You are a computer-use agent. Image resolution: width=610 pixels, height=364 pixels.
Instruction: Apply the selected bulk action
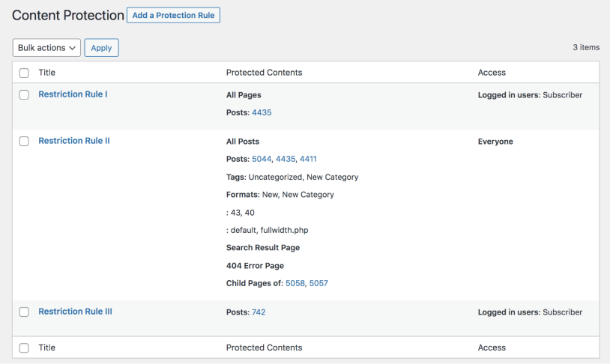click(x=101, y=47)
